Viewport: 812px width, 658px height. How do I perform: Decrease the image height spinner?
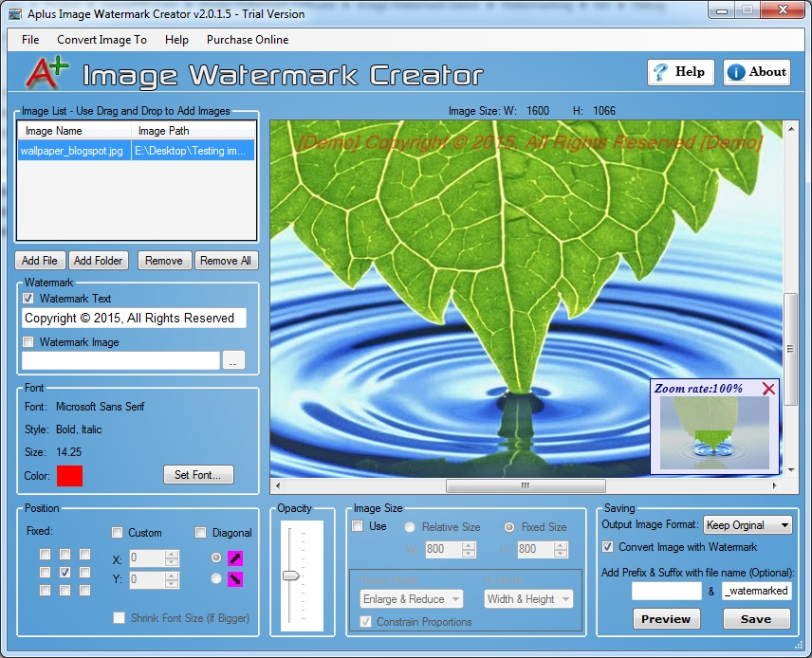(561, 554)
